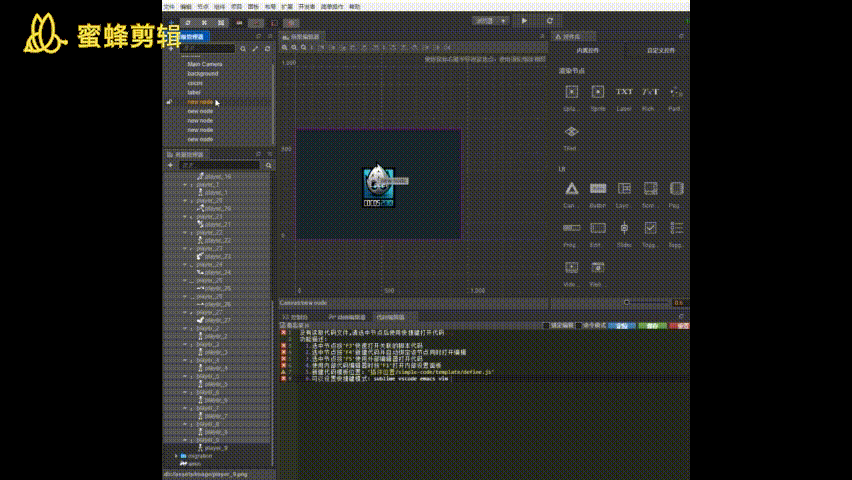
Task: Click the assets panel search icon
Action: 268,165
